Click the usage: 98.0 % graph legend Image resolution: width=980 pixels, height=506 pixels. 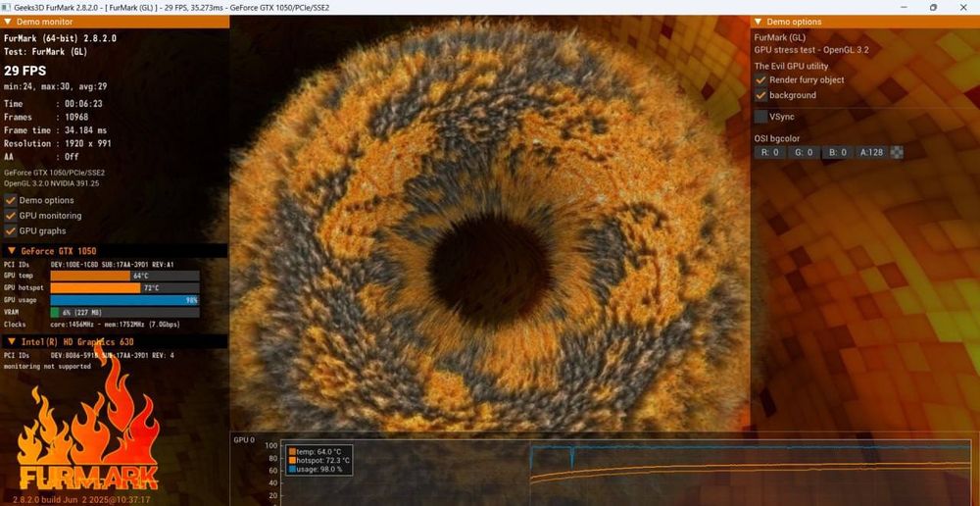coord(315,469)
